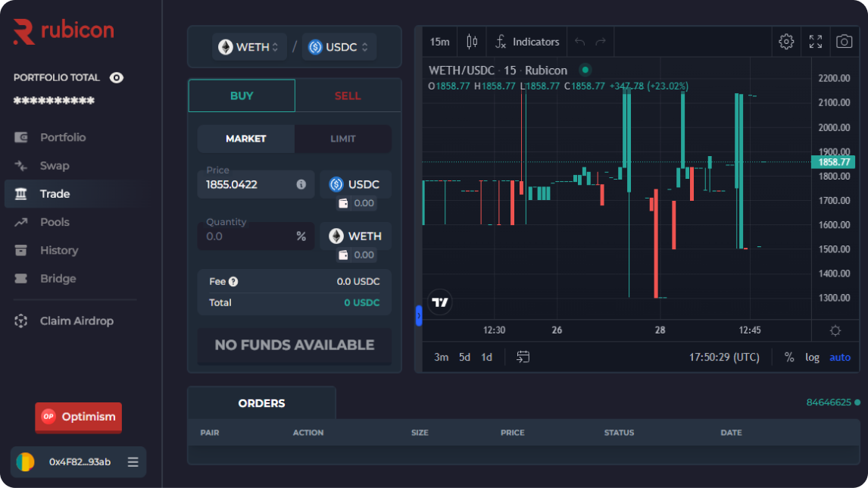Click the wallet address 0x4F82...93ab

[x=80, y=462]
